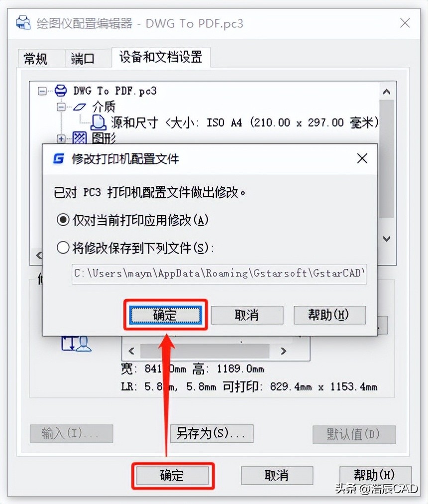Click the plotter configuration editor title icon

[23, 23]
